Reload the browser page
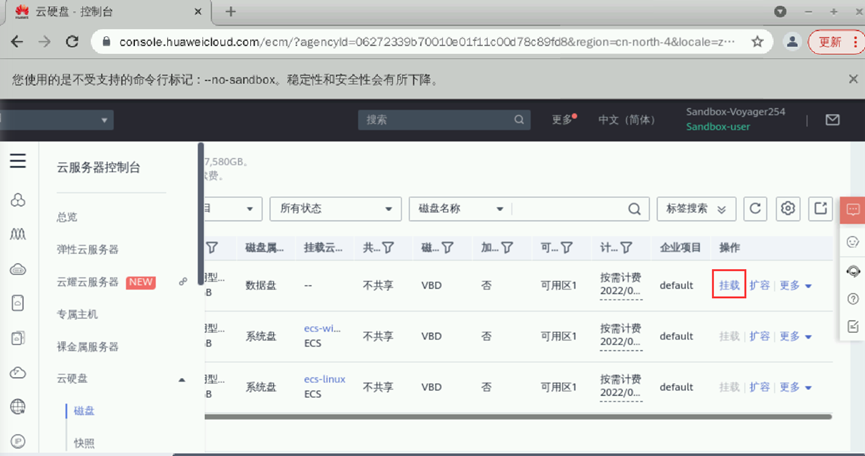The image size is (865, 456). [72, 42]
